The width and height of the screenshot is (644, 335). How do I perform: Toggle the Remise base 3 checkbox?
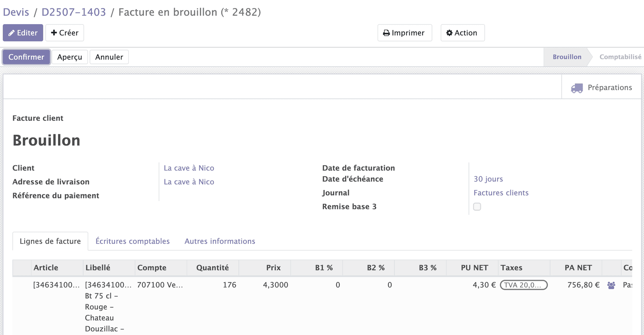tap(477, 207)
